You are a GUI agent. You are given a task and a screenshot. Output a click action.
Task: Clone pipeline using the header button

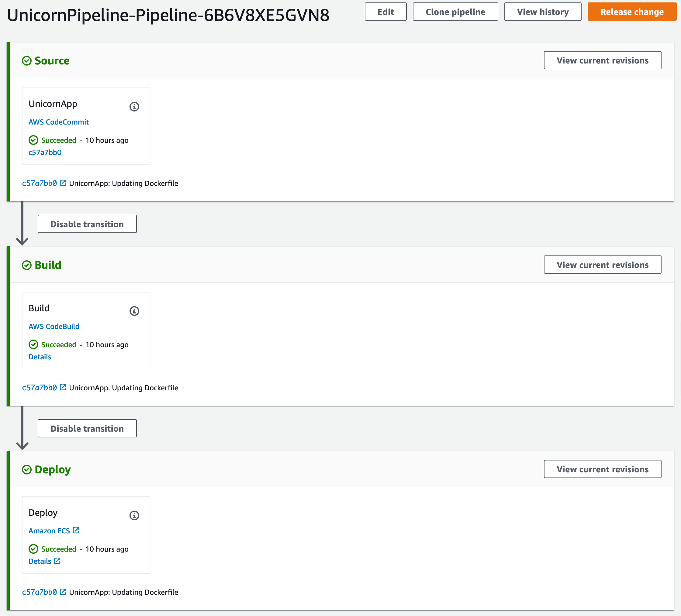[x=455, y=12]
